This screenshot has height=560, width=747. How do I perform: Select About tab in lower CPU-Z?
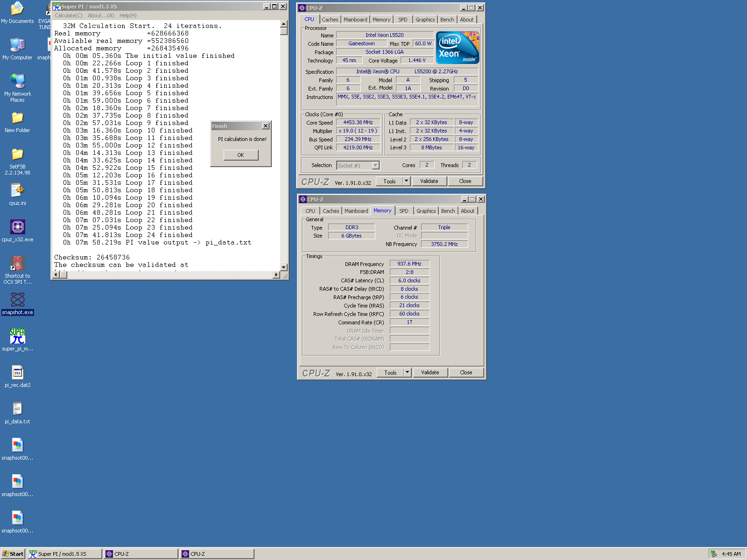(x=467, y=211)
